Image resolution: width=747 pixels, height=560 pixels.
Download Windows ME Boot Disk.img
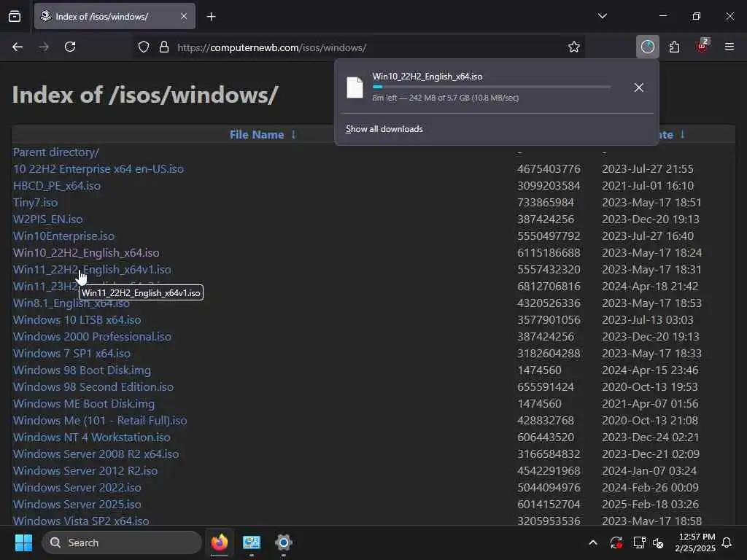[x=84, y=404]
